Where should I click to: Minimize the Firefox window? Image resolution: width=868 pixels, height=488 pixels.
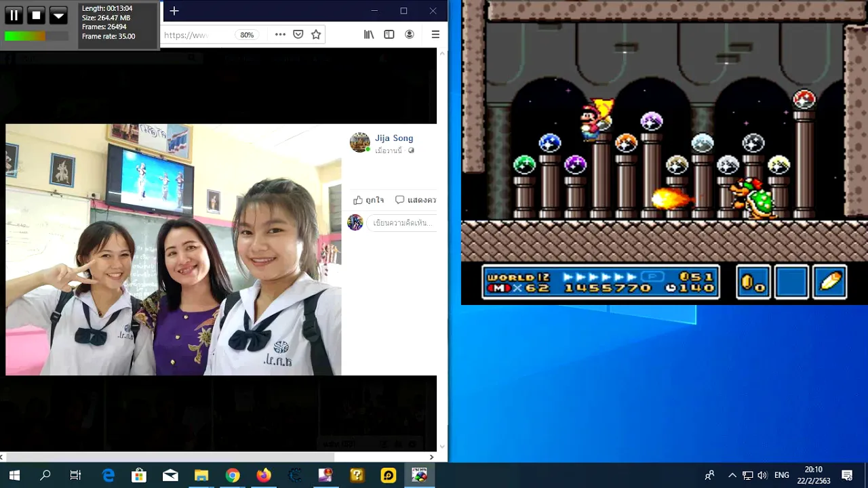pyautogui.click(x=374, y=11)
